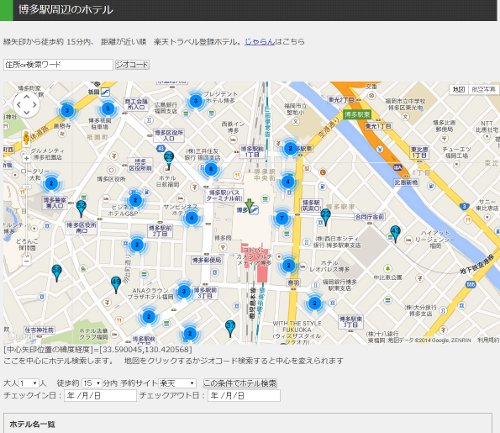
Task: Open the 2 cluster right of 博多駅前1丁目
Action: 290,148
